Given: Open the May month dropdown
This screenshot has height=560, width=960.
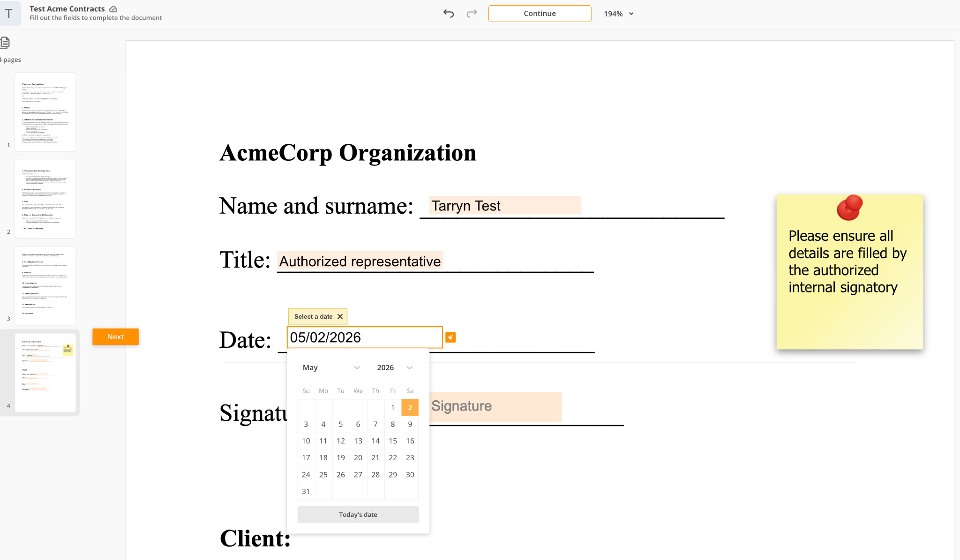Looking at the screenshot, I should coord(331,368).
